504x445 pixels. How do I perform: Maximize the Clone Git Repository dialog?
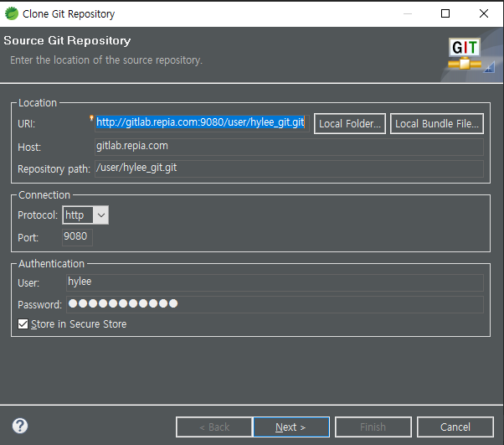[x=445, y=13]
